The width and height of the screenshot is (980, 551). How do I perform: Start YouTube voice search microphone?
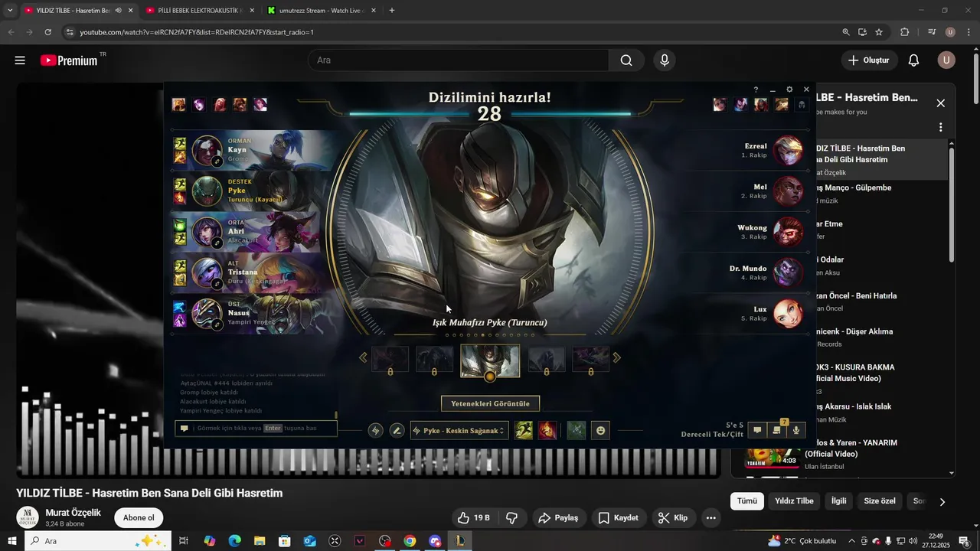coord(665,60)
